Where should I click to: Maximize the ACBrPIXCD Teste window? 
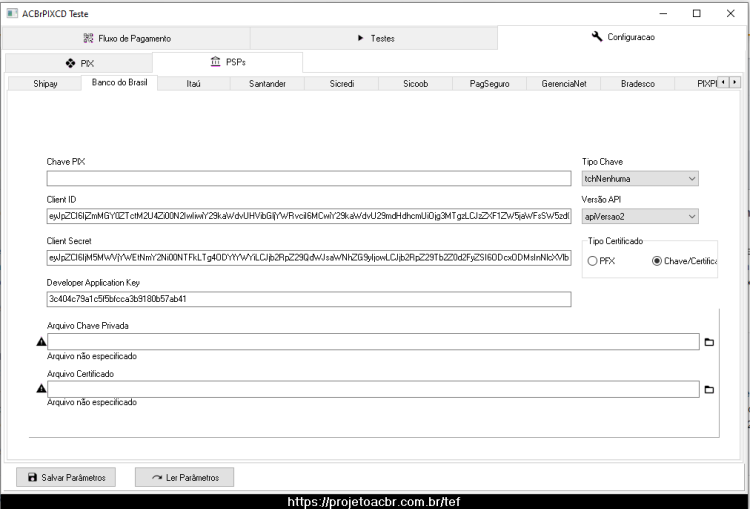[697, 13]
